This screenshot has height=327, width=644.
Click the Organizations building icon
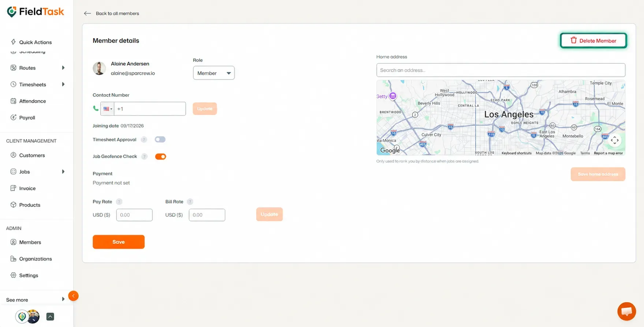[x=13, y=259]
